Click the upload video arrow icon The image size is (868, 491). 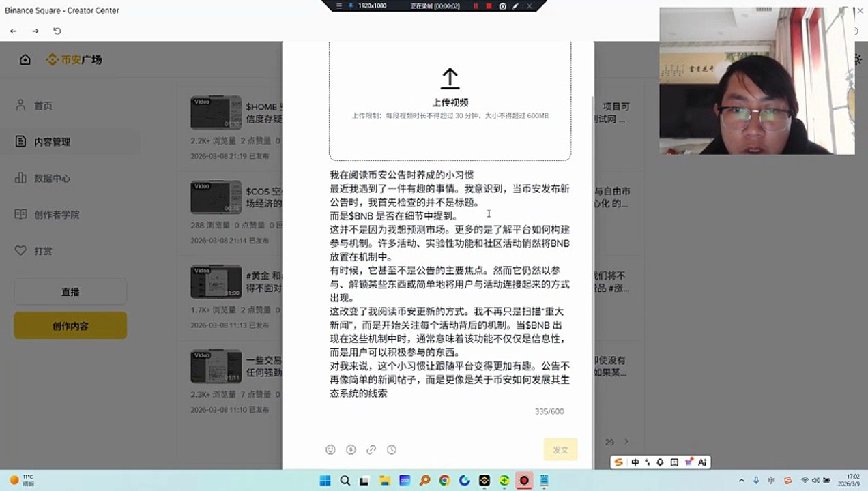(450, 78)
